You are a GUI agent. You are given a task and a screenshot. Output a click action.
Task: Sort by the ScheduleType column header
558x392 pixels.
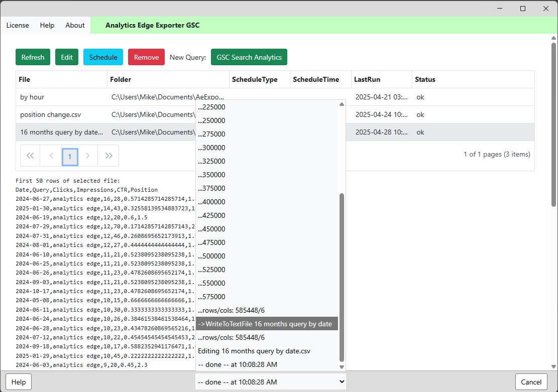click(x=260, y=79)
